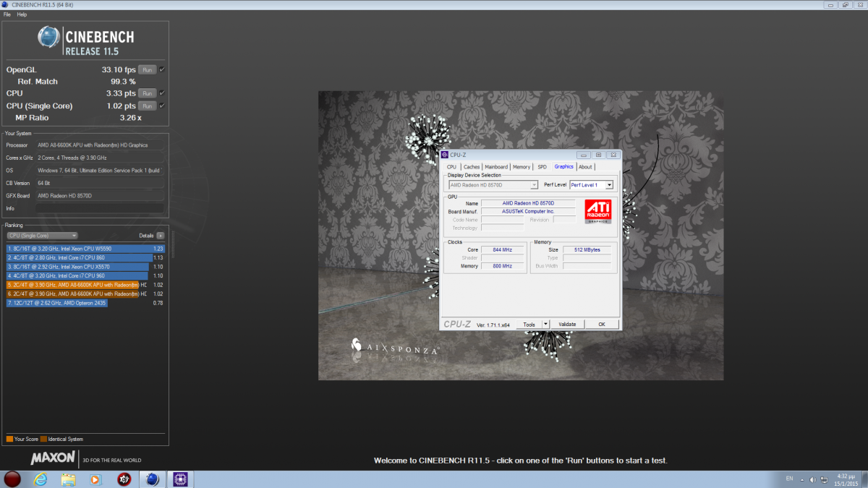Screen dimensions: 868x488
Task: Expand ranking Details arrow button
Action: 160,236
